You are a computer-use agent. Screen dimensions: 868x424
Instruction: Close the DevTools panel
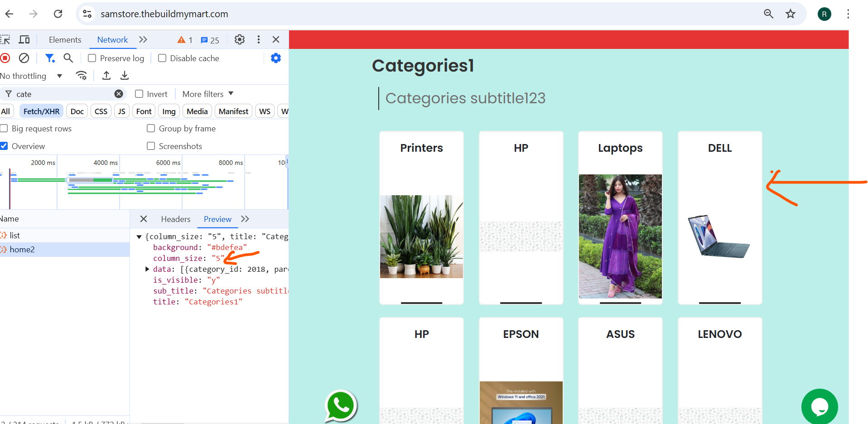click(x=276, y=39)
